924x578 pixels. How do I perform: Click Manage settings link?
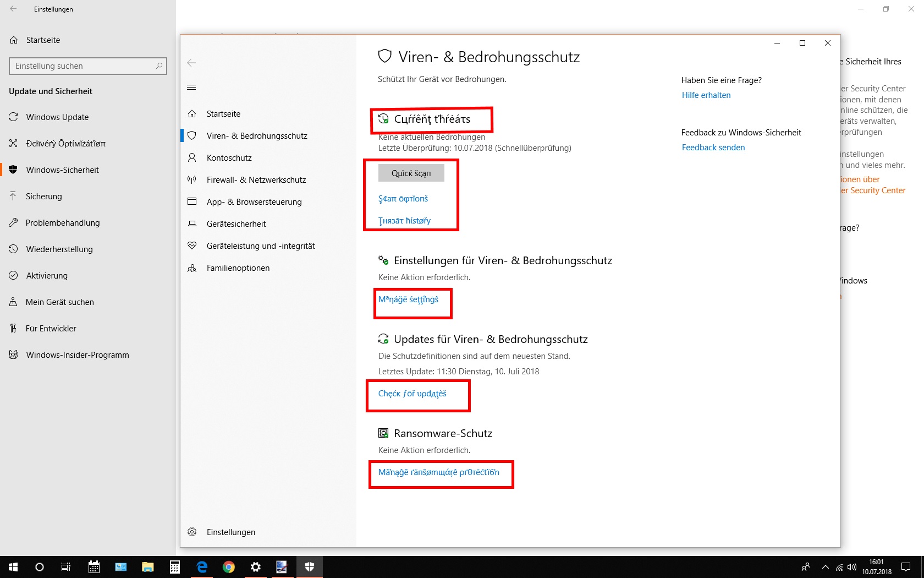point(408,299)
